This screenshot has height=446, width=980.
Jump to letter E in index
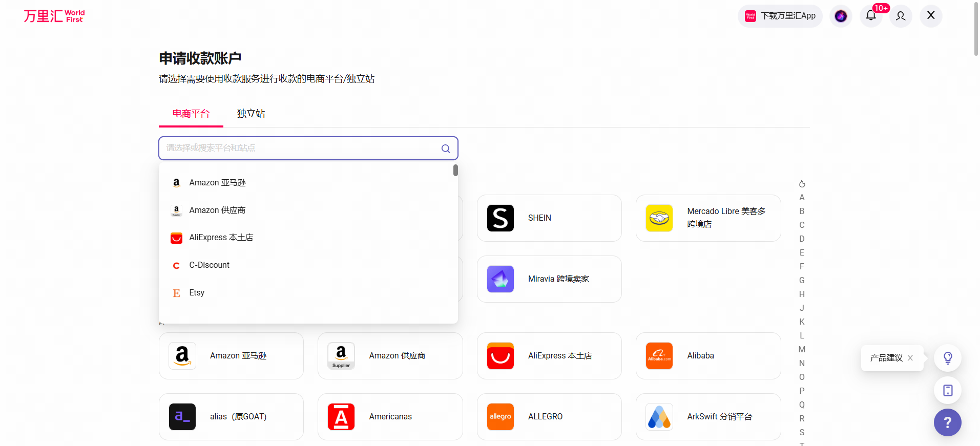[x=802, y=253]
